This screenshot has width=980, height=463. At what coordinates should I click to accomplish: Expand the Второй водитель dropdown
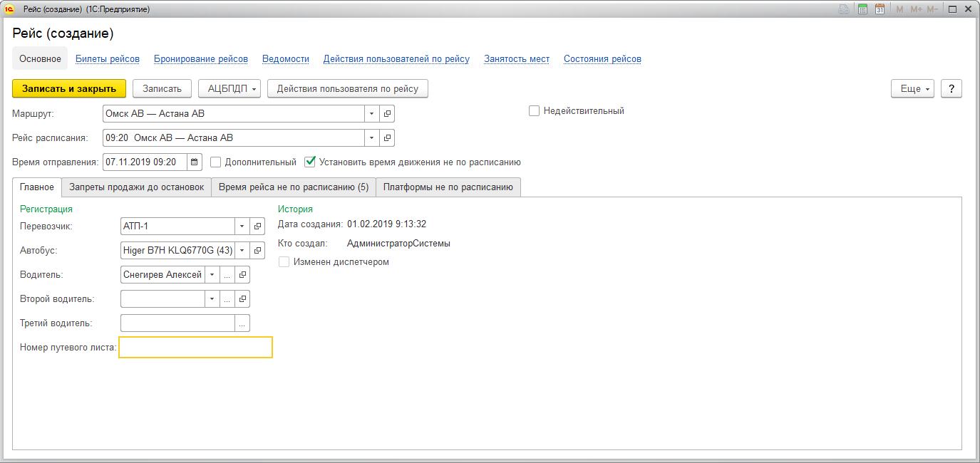click(x=212, y=299)
